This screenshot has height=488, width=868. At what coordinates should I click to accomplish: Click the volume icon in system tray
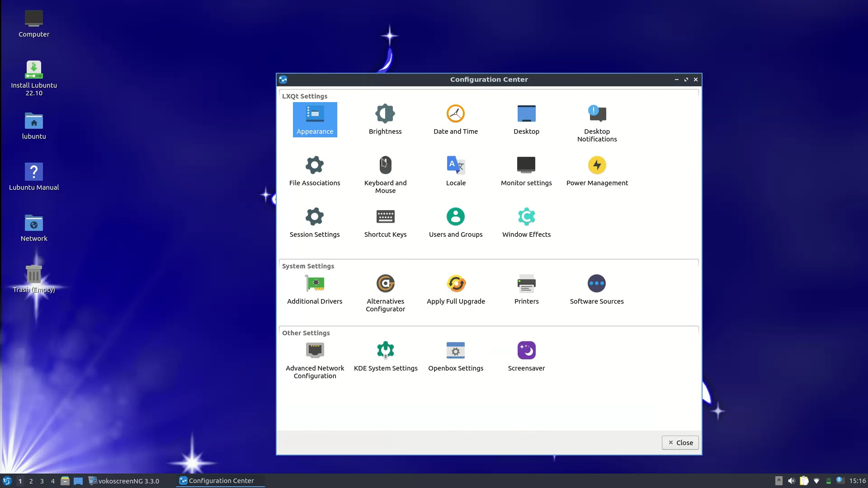pos(791,481)
